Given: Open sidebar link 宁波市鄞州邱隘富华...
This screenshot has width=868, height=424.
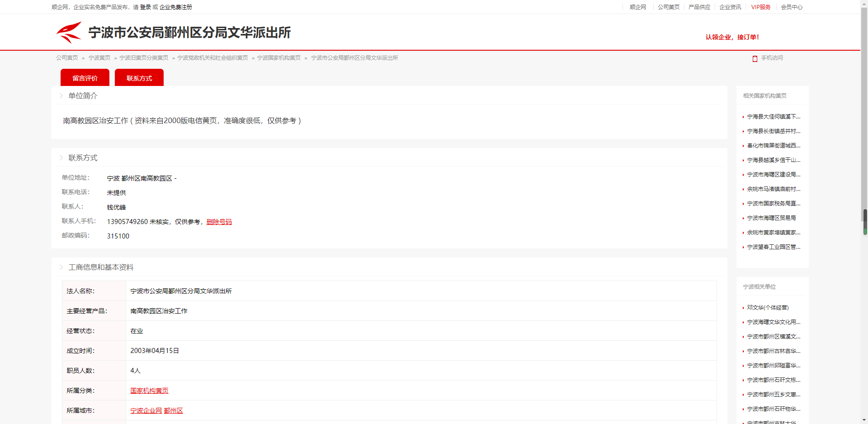Looking at the screenshot, I should (x=774, y=366).
